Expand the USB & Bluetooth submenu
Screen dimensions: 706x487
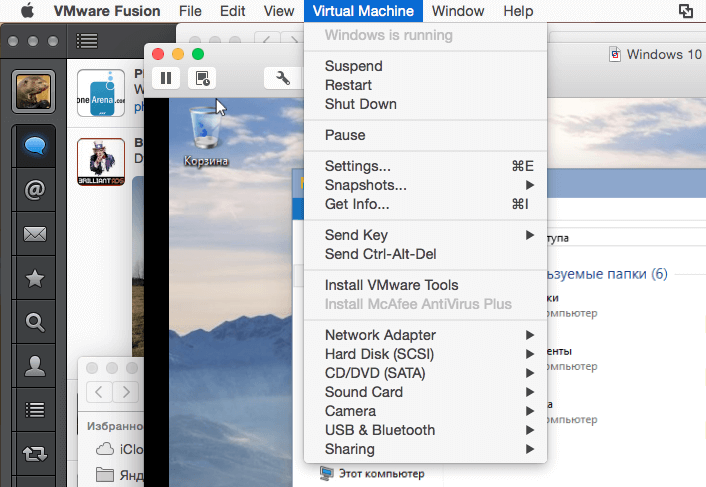point(425,430)
